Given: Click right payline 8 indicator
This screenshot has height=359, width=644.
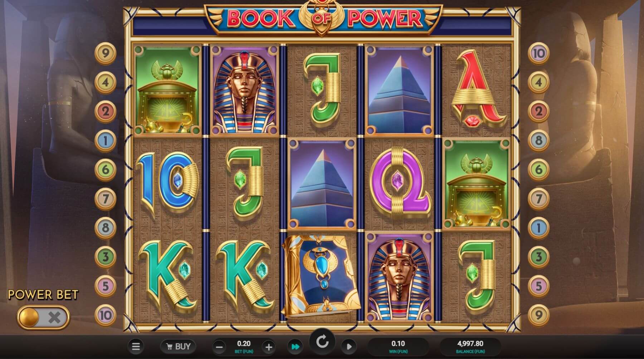Looking at the screenshot, I should pyautogui.click(x=539, y=140).
